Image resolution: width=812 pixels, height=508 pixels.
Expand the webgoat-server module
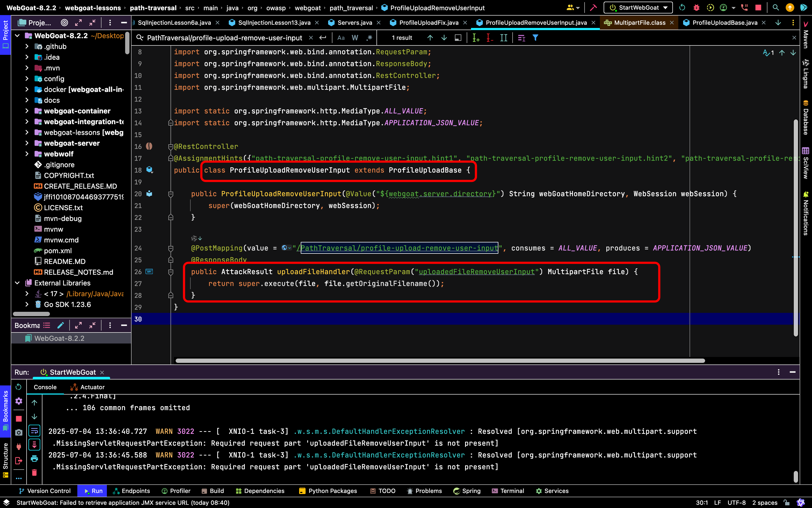tap(27, 143)
